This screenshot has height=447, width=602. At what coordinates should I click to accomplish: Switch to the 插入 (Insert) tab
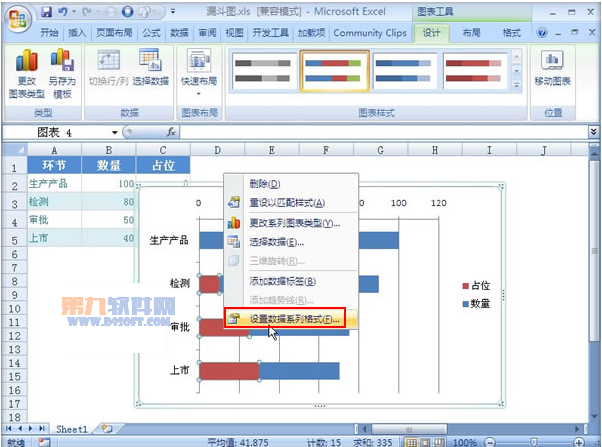tap(77, 33)
